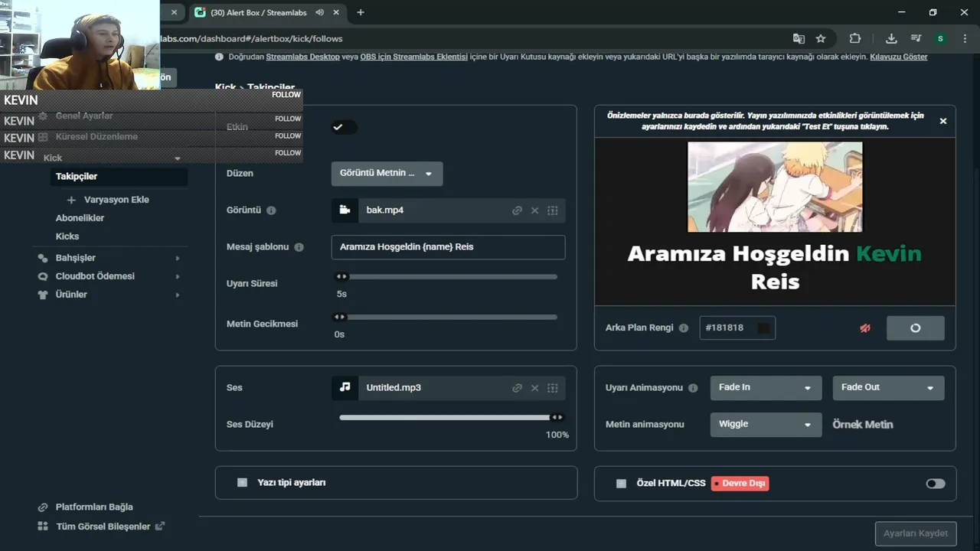This screenshot has height=551, width=980.
Task: Click info icon next to Mesaj şablonu
Action: pos(299,247)
